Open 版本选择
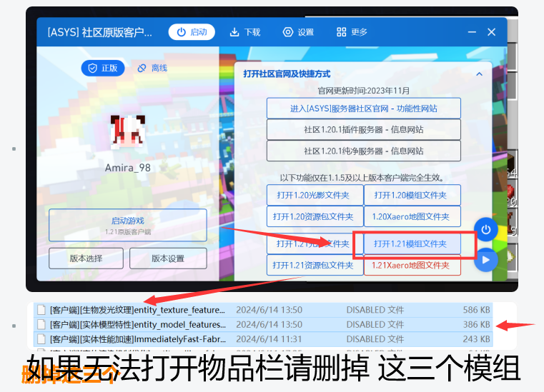This screenshot has height=392, width=544. tap(86, 258)
